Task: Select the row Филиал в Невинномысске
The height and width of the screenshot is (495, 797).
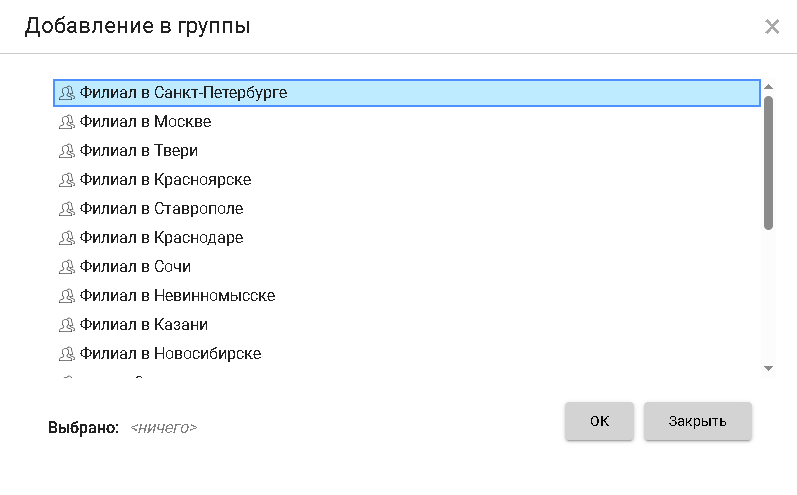Action: tap(407, 296)
